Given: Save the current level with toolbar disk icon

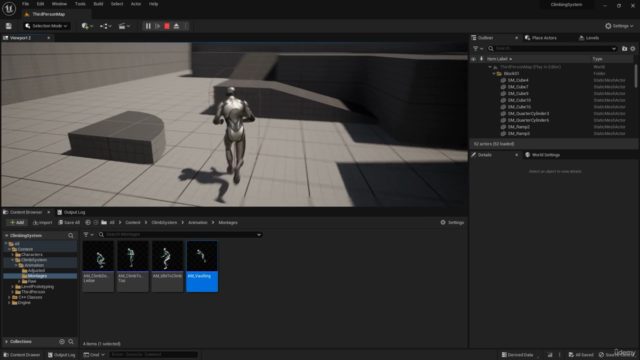Looking at the screenshot, I should pos(9,26).
